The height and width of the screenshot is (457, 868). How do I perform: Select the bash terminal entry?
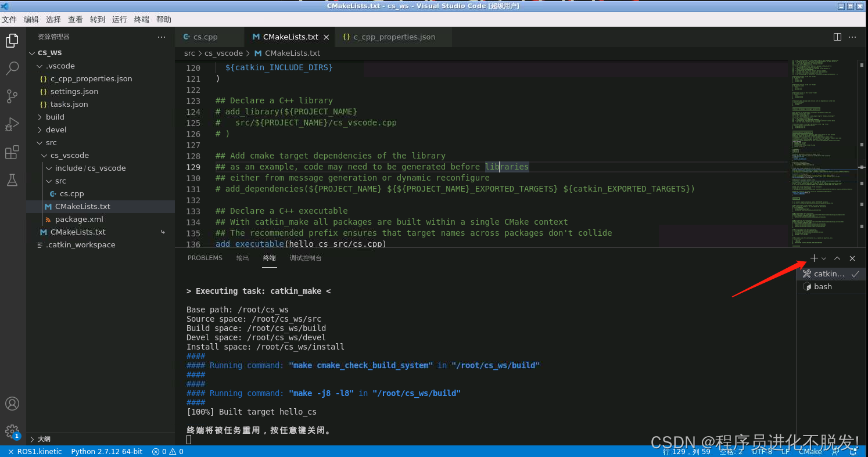pyautogui.click(x=831, y=287)
